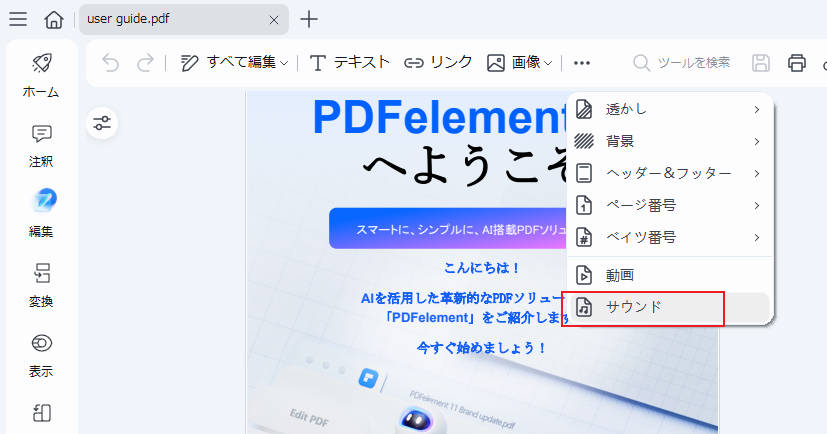Undo the last action

[x=110, y=63]
